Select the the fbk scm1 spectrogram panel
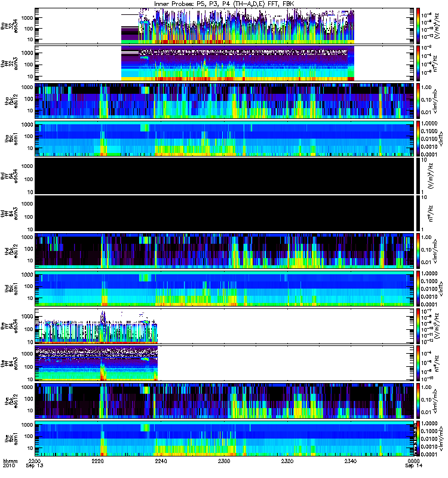Viewport: 448px width, 478px height. pos(225,439)
